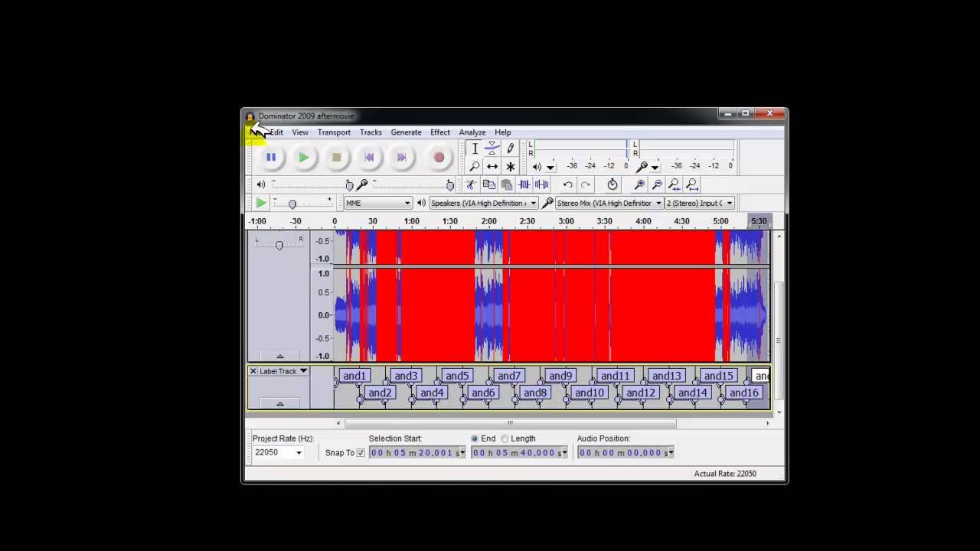Viewport: 980px width, 551px height.
Task: Open the Help menu
Action: click(502, 132)
